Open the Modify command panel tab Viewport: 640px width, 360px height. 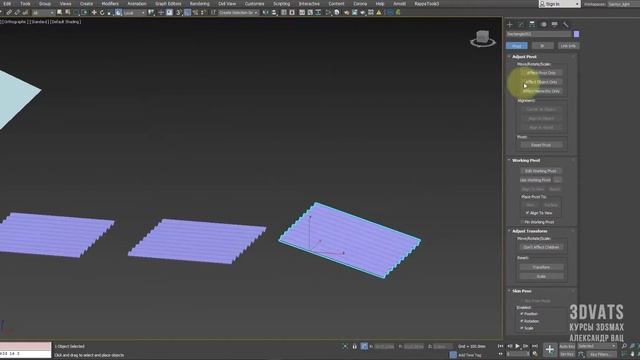[x=521, y=24]
